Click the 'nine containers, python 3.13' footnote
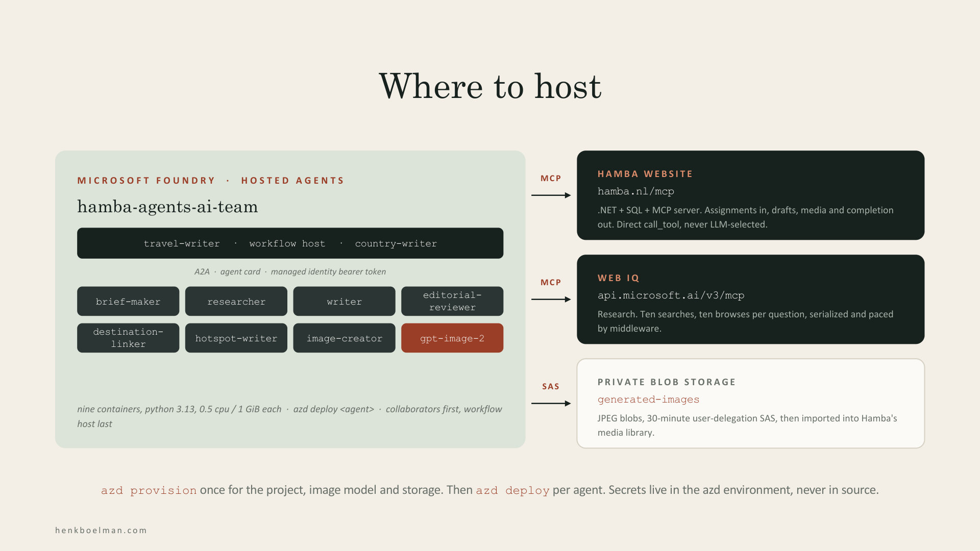 click(x=290, y=416)
